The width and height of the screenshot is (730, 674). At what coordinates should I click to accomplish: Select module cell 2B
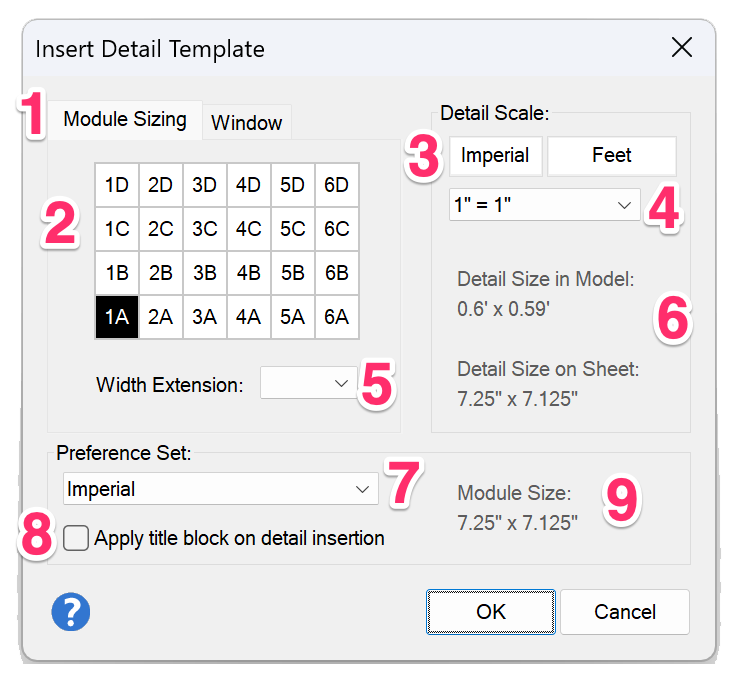(161, 273)
